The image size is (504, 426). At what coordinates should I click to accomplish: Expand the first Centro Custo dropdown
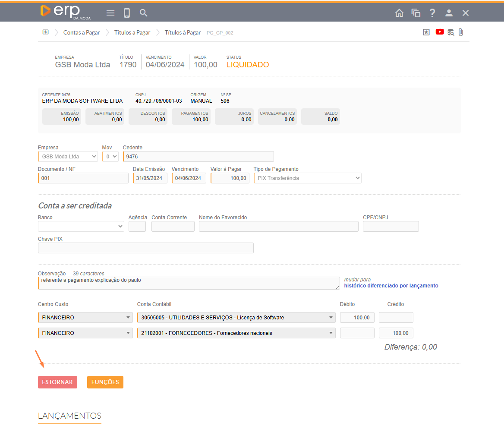(85, 318)
